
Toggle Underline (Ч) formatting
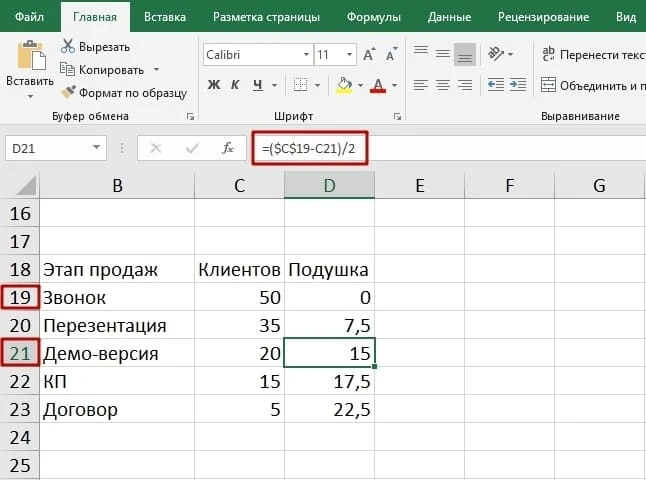pyautogui.click(x=258, y=85)
